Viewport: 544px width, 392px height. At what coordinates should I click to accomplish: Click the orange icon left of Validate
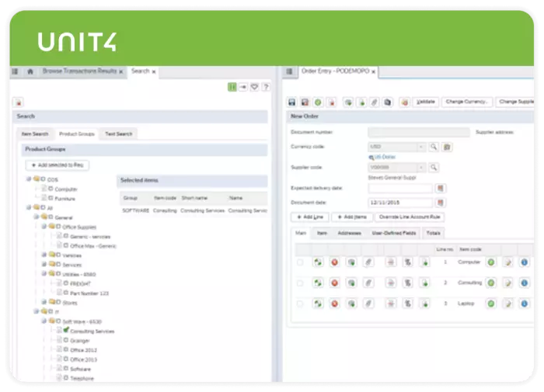point(405,102)
